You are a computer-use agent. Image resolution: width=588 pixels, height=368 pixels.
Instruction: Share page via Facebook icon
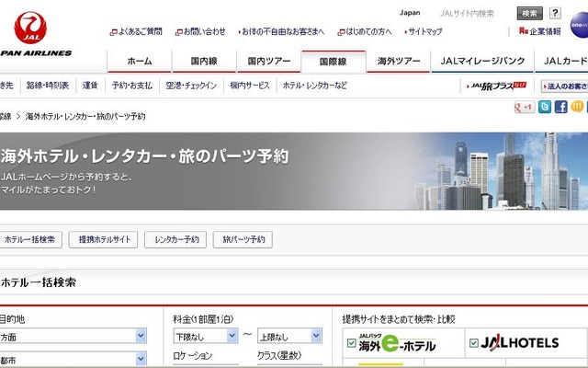click(x=561, y=107)
